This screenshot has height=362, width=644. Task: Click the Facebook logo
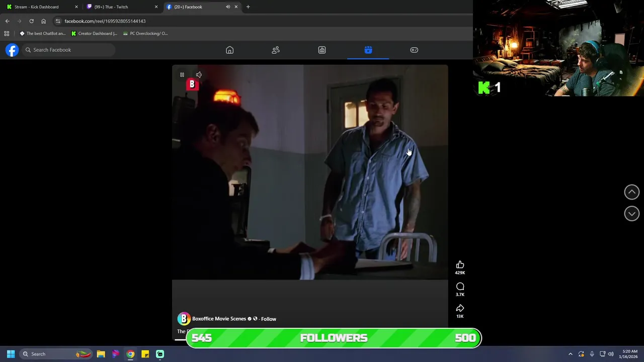tap(12, 50)
